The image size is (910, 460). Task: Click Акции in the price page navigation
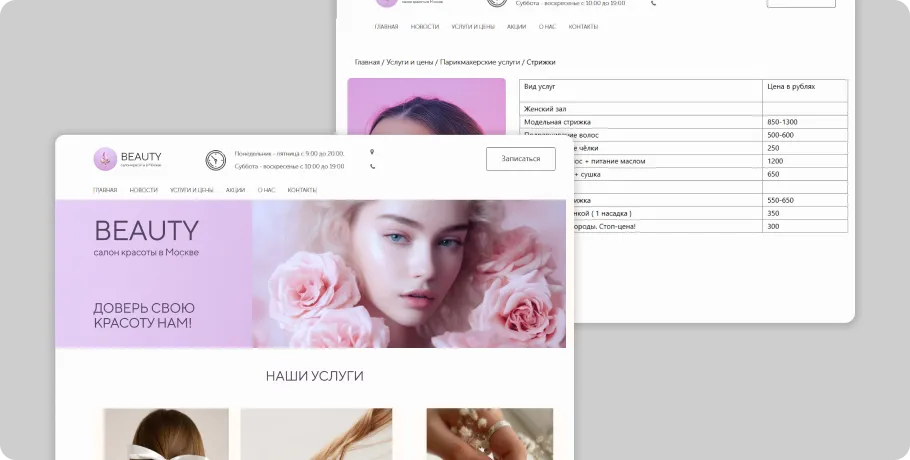point(516,27)
